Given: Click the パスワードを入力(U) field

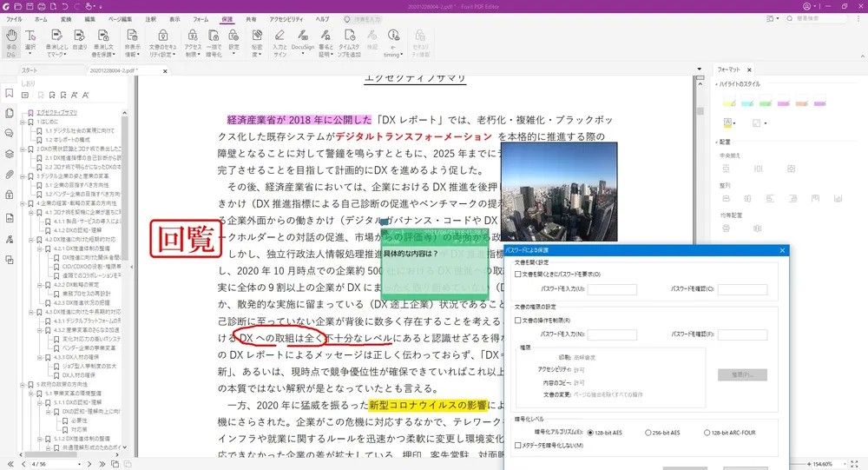Looking at the screenshot, I should [x=612, y=289].
